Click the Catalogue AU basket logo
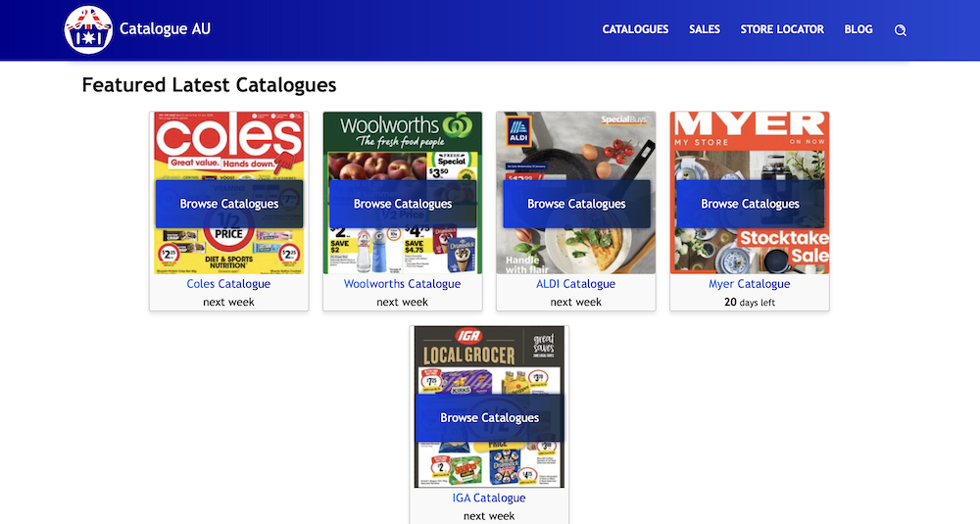Image resolution: width=980 pixels, height=524 pixels. pos(88,30)
